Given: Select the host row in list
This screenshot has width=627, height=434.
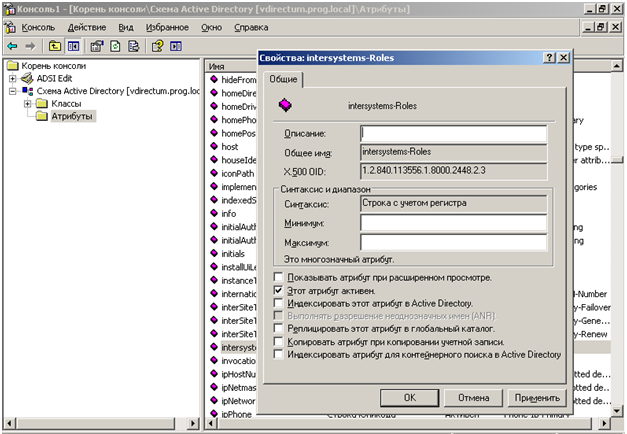Looking at the screenshot, I should [232, 147].
